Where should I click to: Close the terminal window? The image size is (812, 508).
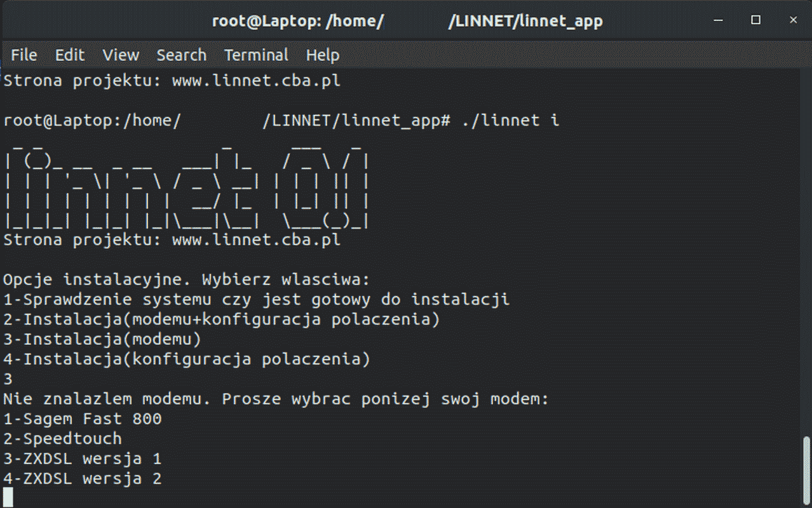[x=793, y=21]
